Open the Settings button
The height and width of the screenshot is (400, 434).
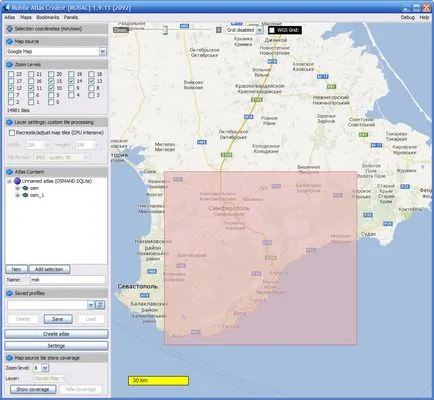56,346
